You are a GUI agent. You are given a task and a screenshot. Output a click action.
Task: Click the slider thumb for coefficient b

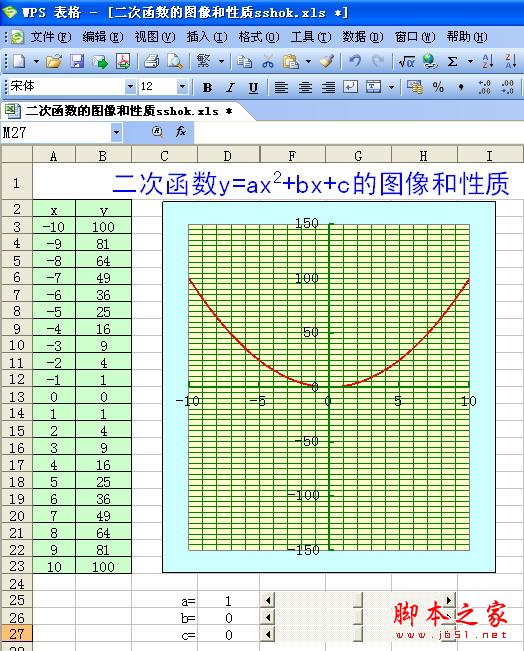click(x=359, y=617)
